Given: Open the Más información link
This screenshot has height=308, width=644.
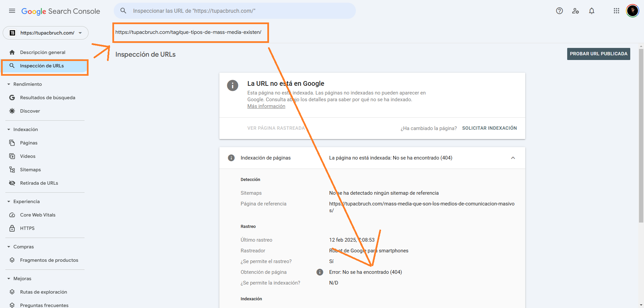Looking at the screenshot, I should 266,106.
